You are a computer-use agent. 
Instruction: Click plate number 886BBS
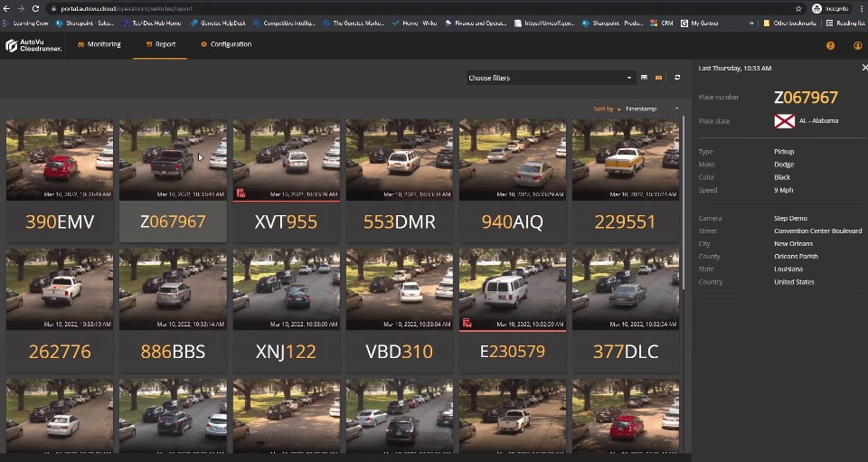click(173, 352)
